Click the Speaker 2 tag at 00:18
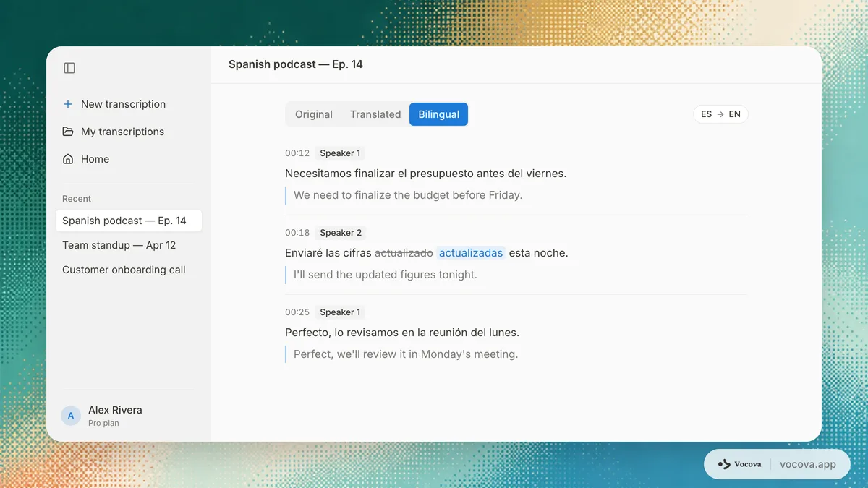 point(341,233)
